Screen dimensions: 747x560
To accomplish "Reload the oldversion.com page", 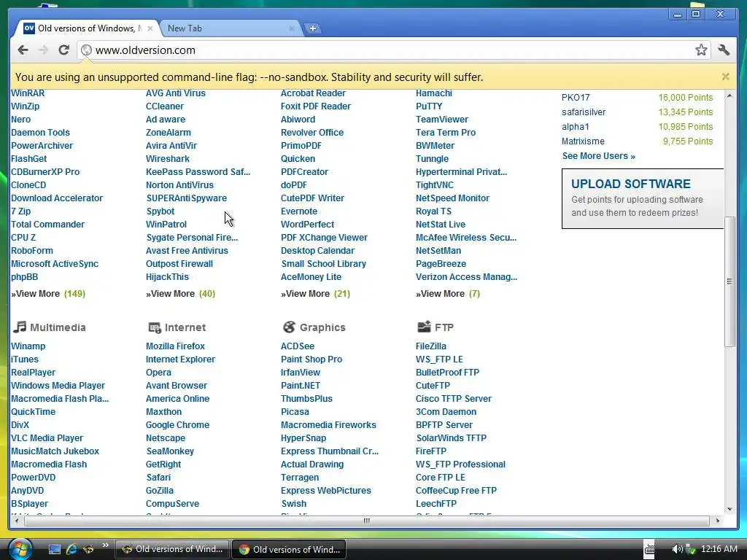I will pyautogui.click(x=64, y=50).
